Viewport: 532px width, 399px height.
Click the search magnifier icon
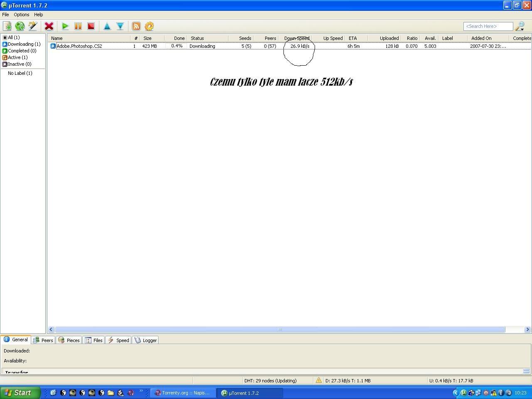520,26
